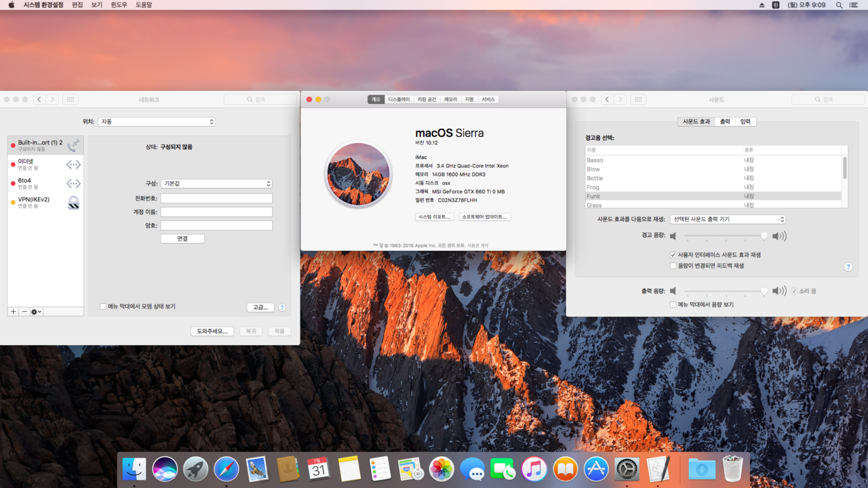Screen dimensions: 868x488
Task: Toggle the output mute checkbox
Action: pyautogui.click(x=794, y=291)
